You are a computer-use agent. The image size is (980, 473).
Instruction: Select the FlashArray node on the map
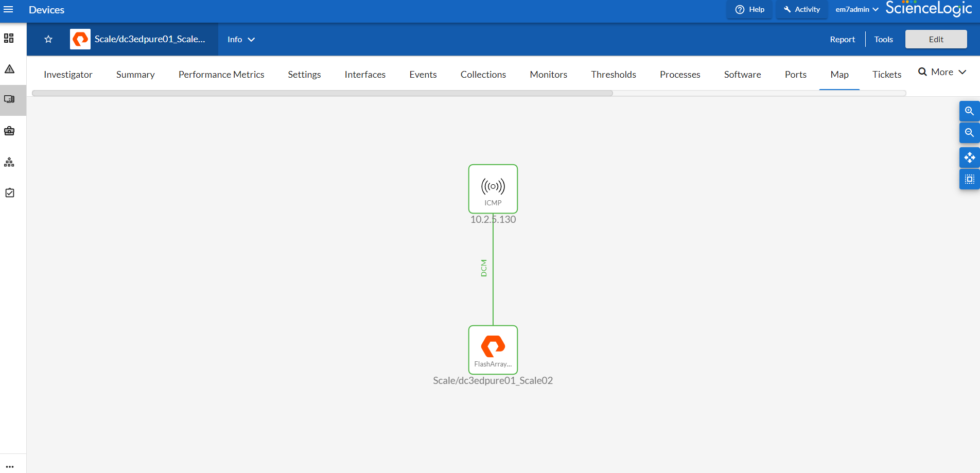tap(493, 350)
